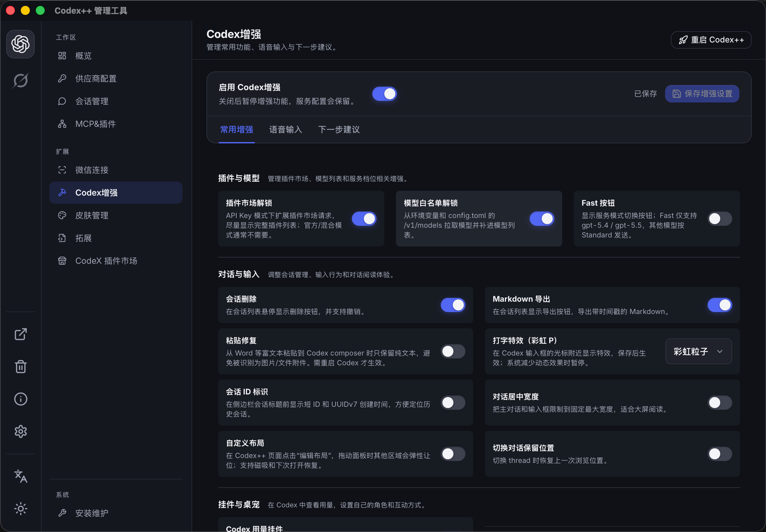766x532 pixels.
Task: Click the 已保存 status text
Action: (x=645, y=94)
